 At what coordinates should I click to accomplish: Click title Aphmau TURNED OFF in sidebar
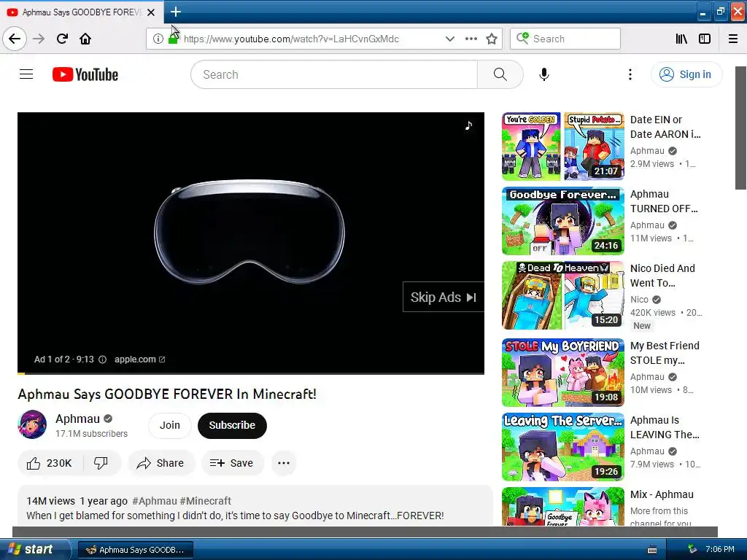point(664,201)
